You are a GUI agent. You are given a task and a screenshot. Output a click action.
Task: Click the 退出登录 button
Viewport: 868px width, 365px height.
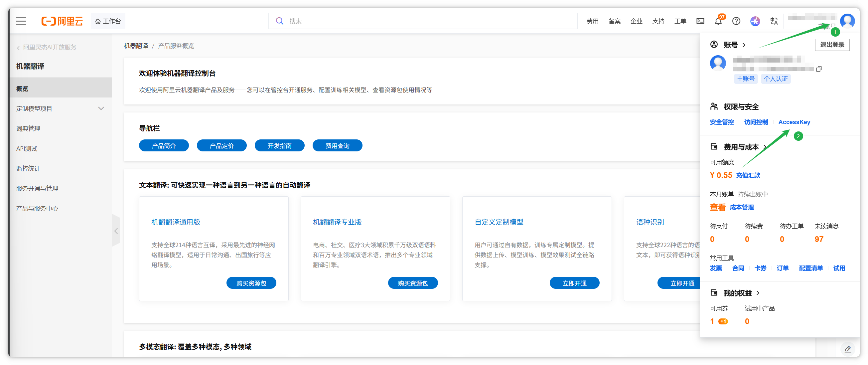coord(832,45)
